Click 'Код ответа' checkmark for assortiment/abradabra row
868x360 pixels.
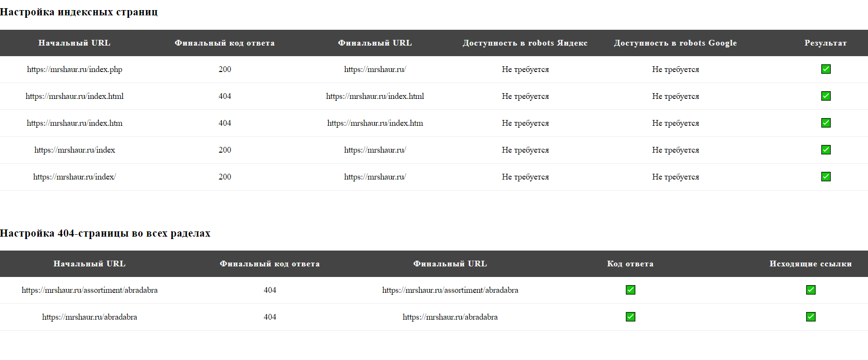(x=630, y=290)
